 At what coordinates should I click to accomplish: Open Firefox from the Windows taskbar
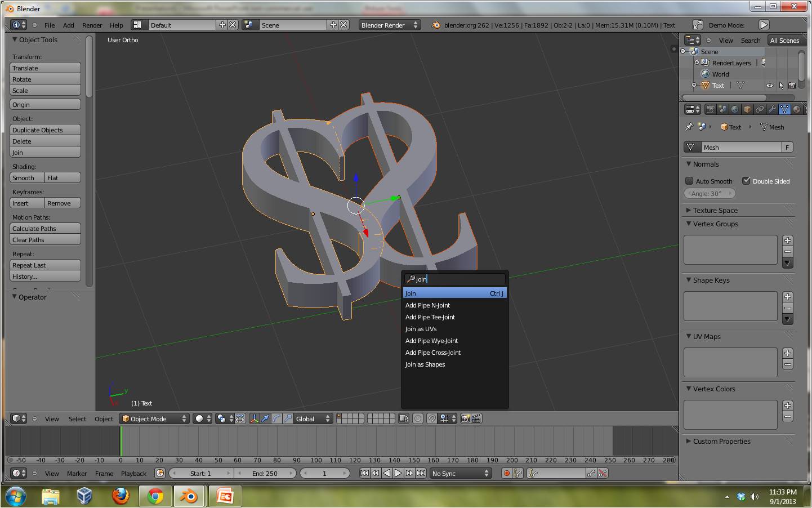point(120,496)
